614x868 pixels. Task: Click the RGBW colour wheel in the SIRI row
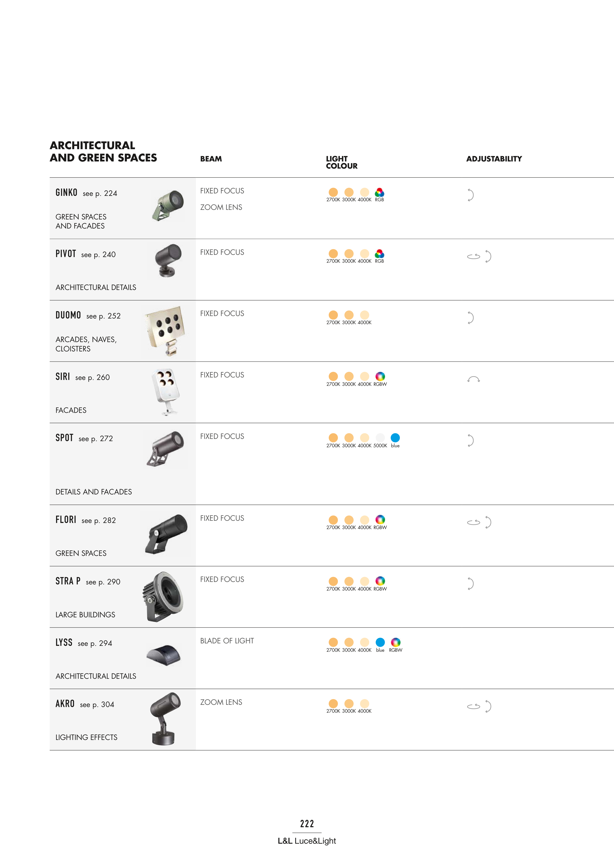tap(380, 376)
